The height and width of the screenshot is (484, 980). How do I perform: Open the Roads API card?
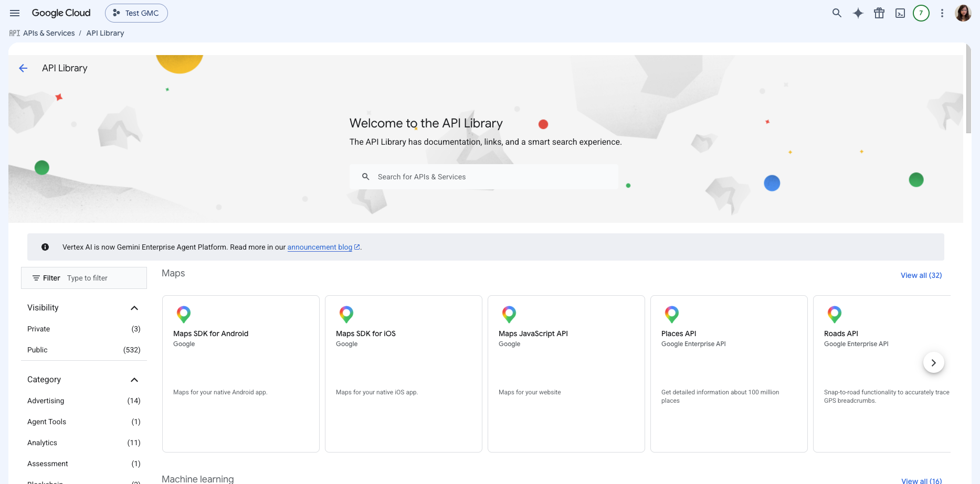(x=882, y=374)
